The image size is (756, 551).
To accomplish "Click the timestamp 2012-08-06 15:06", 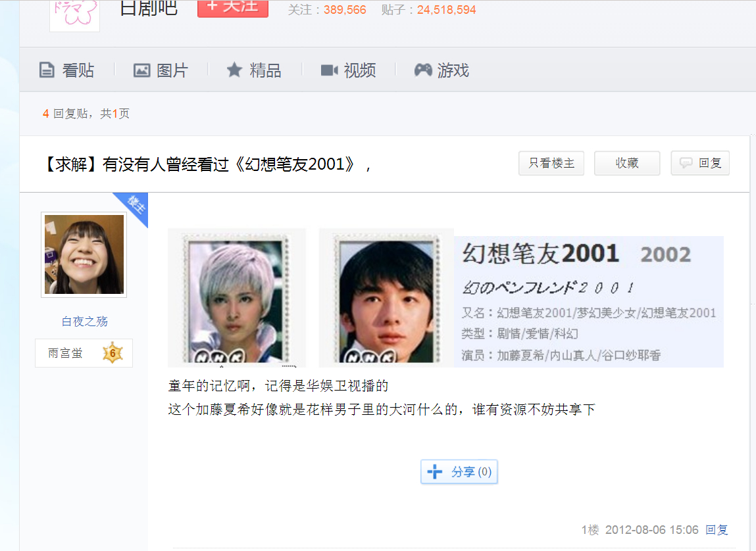I will tap(652, 530).
